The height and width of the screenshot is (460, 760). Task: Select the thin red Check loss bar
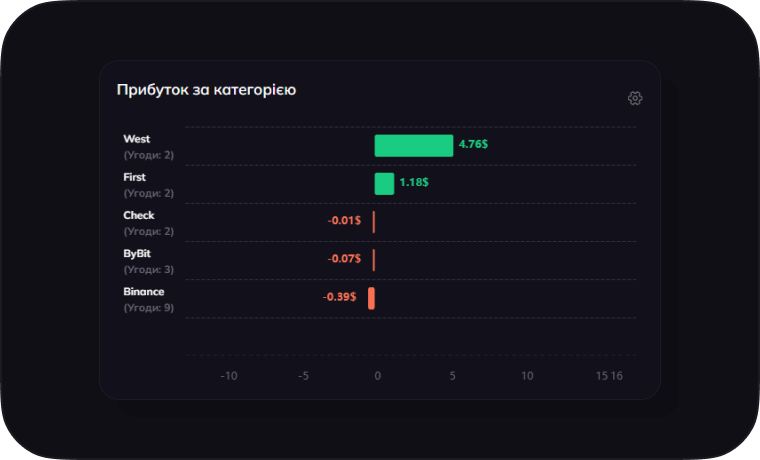pos(374,221)
